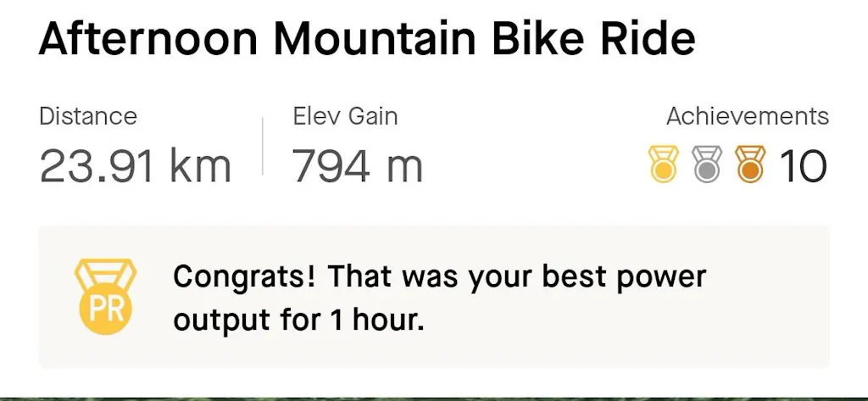Click the gold medal achievement icon
This screenshot has width=868, height=401.
[663, 164]
